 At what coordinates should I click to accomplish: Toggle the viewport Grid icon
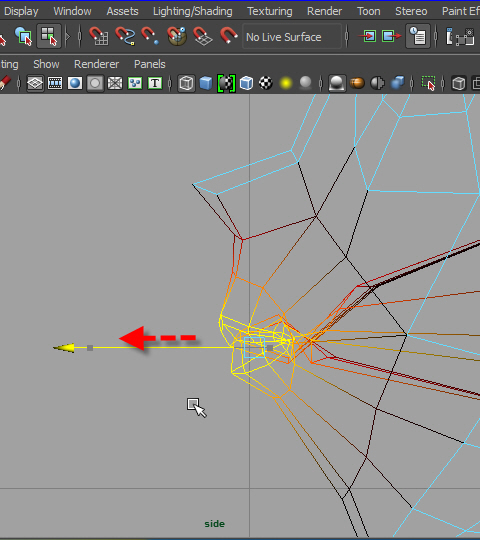(x=35, y=83)
